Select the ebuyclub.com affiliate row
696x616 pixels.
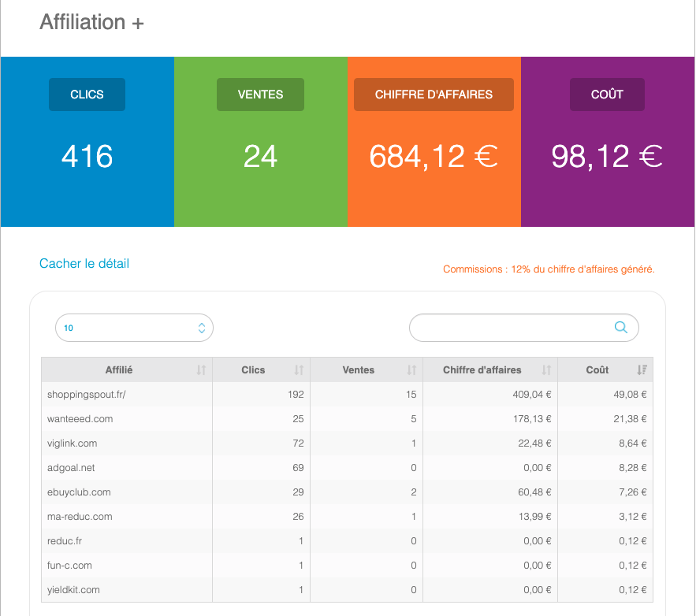point(79,492)
